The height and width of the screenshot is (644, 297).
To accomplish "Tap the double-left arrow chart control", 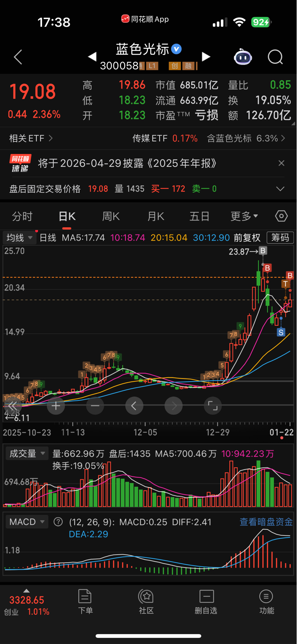I will pos(13,406).
